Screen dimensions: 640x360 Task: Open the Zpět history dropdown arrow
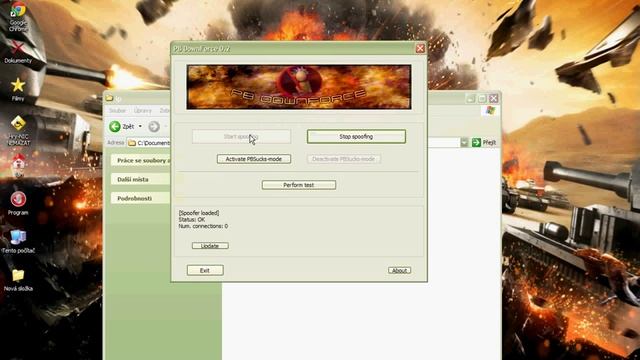pyautogui.click(x=140, y=127)
